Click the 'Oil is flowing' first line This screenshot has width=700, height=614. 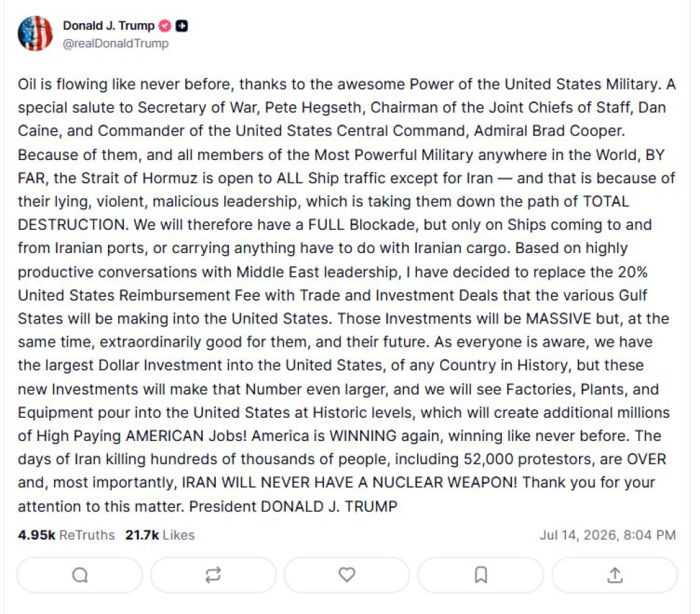pyautogui.click(x=347, y=84)
